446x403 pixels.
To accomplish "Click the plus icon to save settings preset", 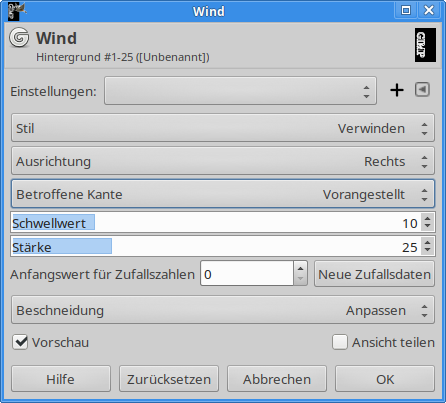I will [397, 90].
